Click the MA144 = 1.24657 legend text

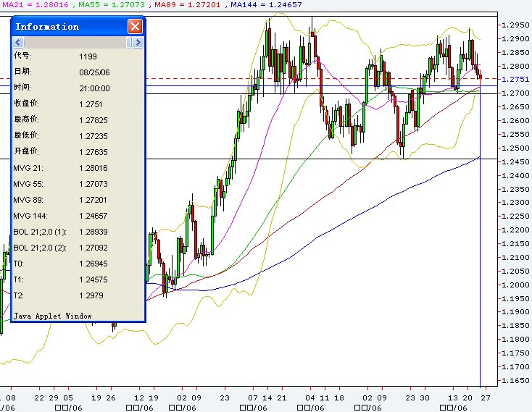[x=266, y=5]
